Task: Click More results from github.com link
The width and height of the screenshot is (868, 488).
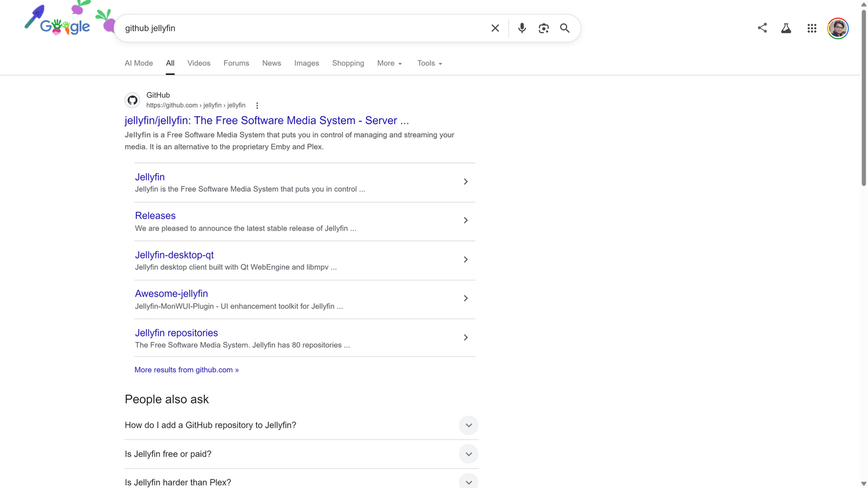Action: (x=186, y=370)
